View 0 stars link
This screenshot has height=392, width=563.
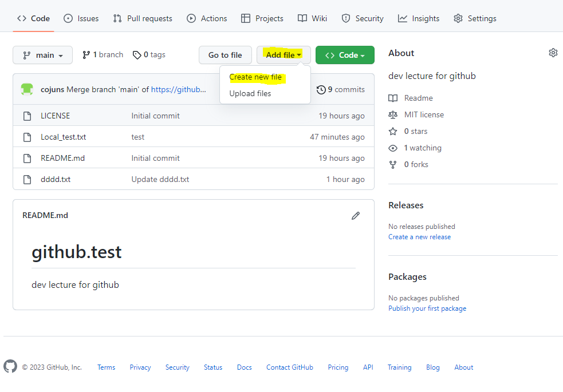coord(416,131)
